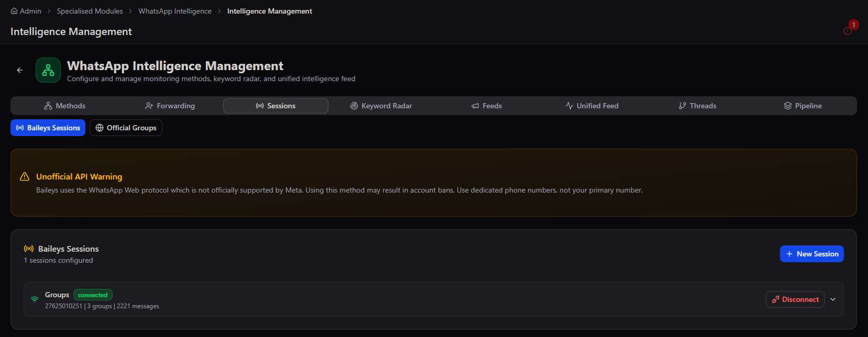Click the broadcast icon beside Baileys Sessions heading
This screenshot has width=868, height=337.
tap(29, 249)
